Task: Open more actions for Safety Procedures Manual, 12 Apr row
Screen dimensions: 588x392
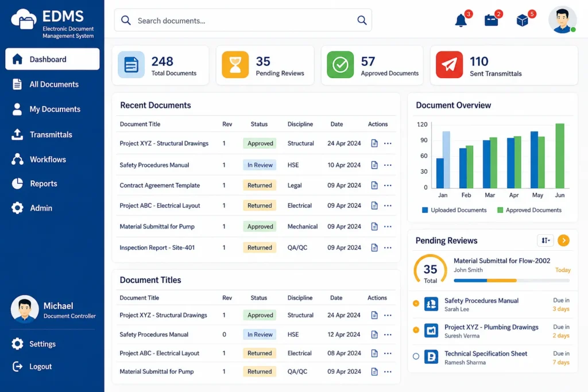Action: 388,334
